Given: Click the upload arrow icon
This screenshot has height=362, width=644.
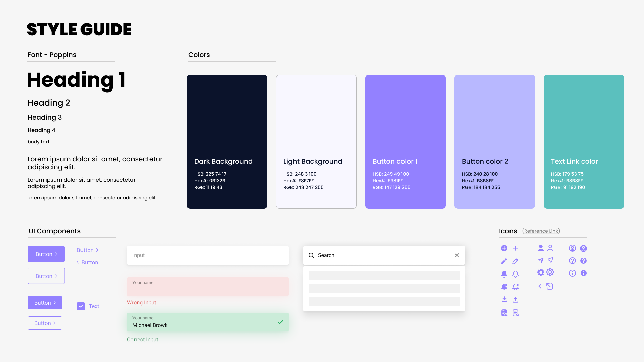Looking at the screenshot, I should (516, 299).
